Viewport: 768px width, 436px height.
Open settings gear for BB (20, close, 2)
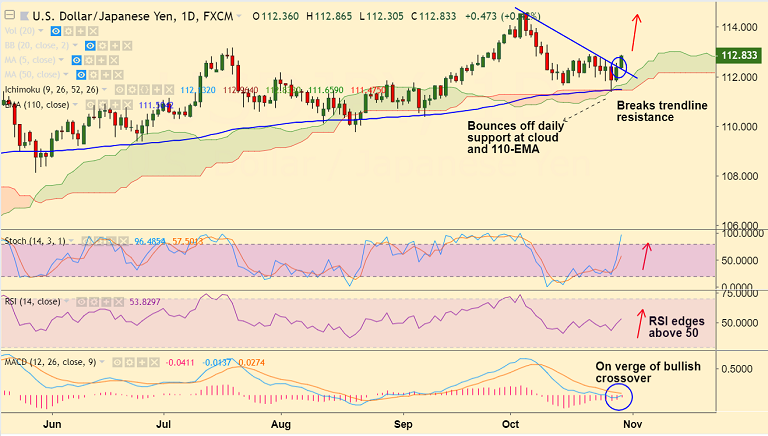[x=103, y=46]
